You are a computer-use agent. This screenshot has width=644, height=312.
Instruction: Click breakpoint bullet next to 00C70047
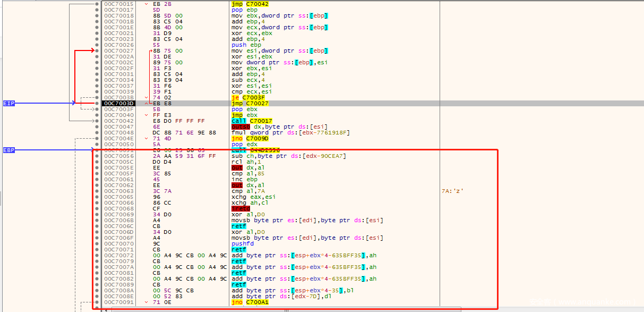click(96, 127)
